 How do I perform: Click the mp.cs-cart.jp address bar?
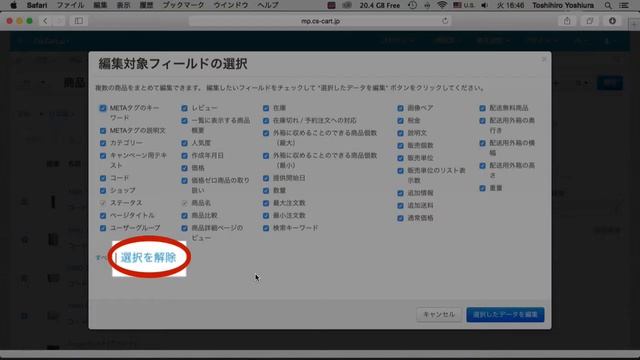320,21
